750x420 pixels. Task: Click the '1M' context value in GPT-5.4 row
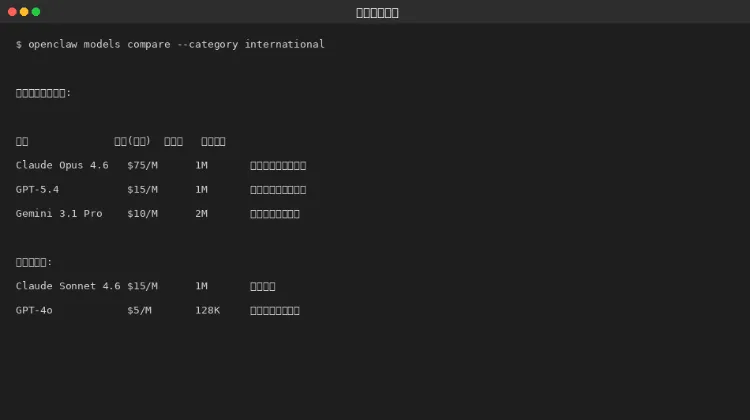click(201, 189)
